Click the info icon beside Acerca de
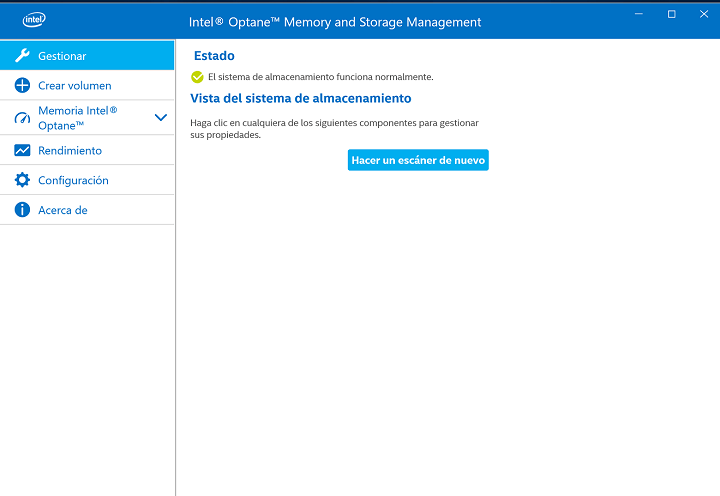Viewport: 720px width, 496px height. [22, 211]
